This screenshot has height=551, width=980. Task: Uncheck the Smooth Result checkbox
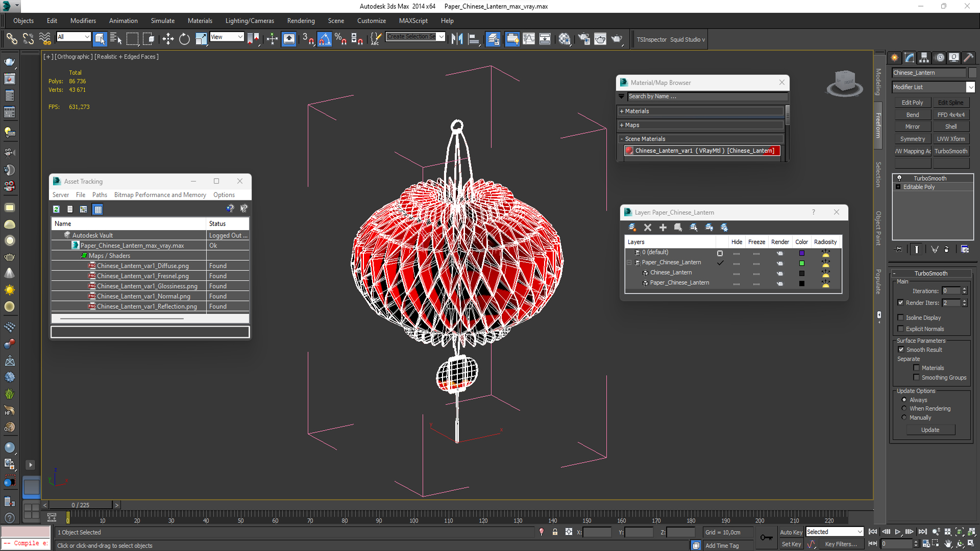coord(901,349)
